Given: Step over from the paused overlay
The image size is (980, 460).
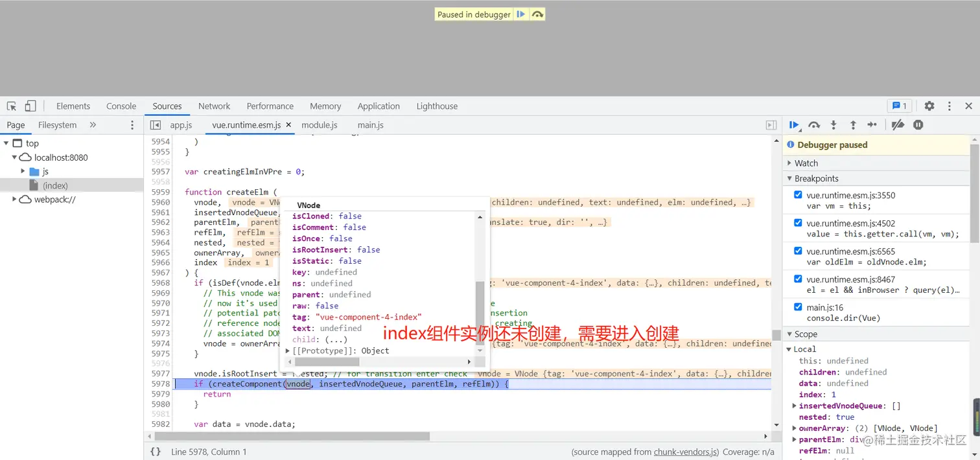Looking at the screenshot, I should [x=537, y=14].
